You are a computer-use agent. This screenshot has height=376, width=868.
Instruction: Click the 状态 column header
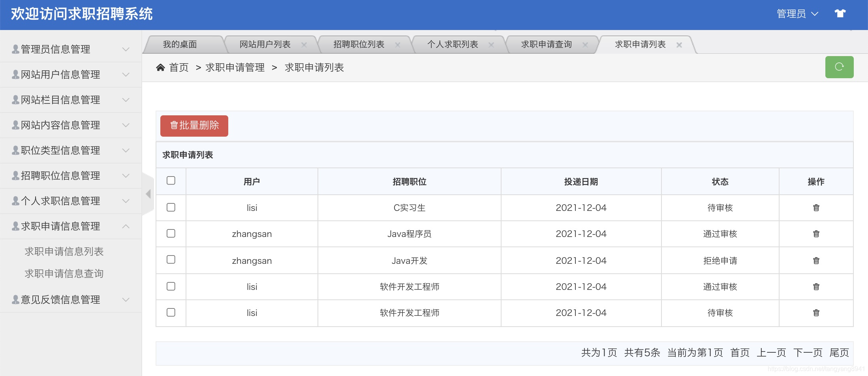[x=720, y=182]
